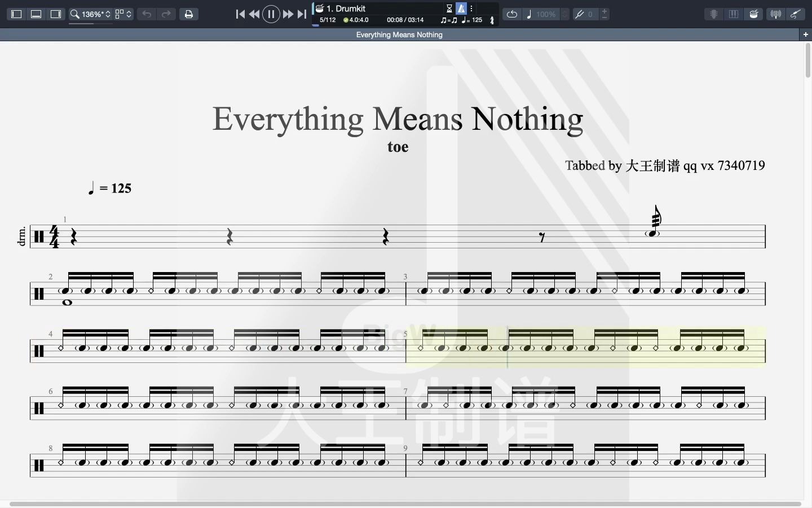The image size is (812, 508).
Task: Toggle the left edition palette panel
Action: point(16,14)
